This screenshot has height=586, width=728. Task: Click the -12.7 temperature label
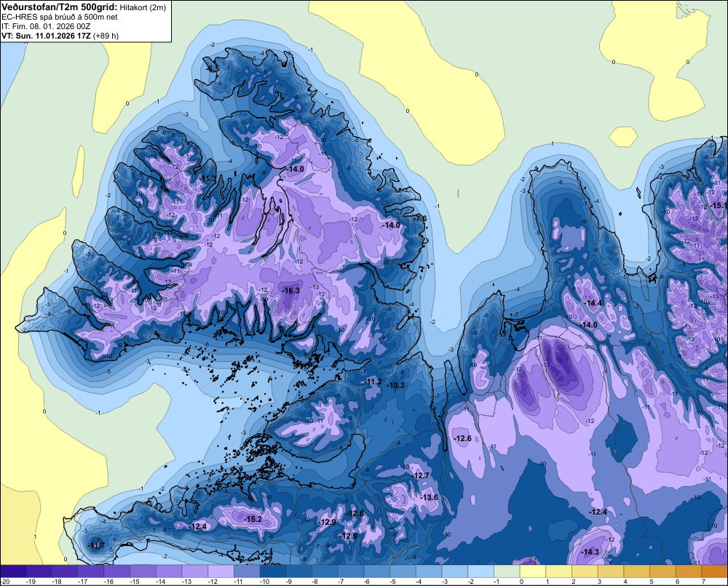[x=421, y=475]
